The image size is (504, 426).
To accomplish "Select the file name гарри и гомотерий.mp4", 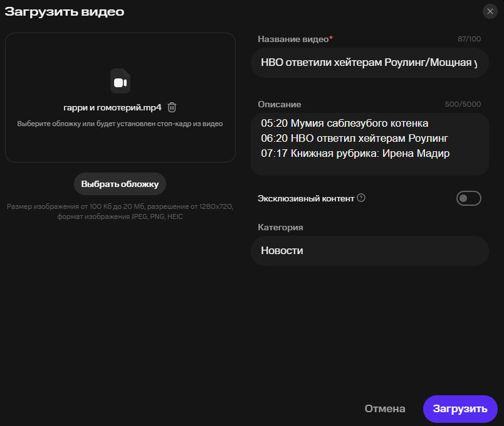I will tap(112, 107).
